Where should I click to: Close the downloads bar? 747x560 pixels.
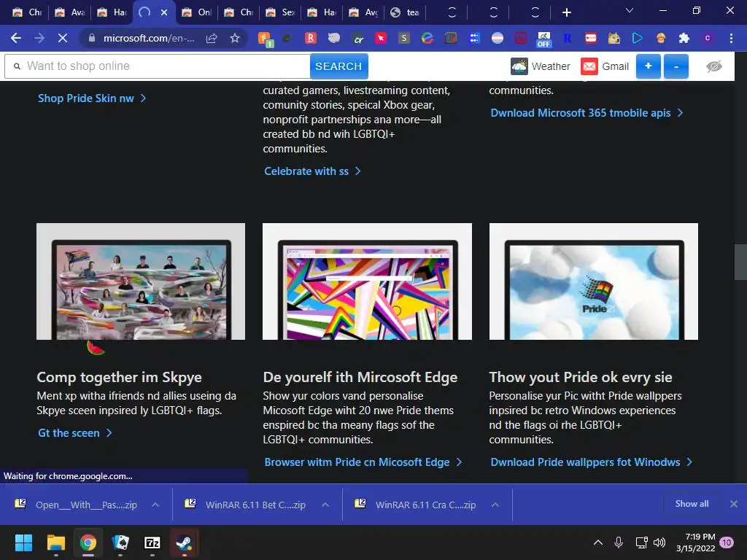click(x=734, y=504)
